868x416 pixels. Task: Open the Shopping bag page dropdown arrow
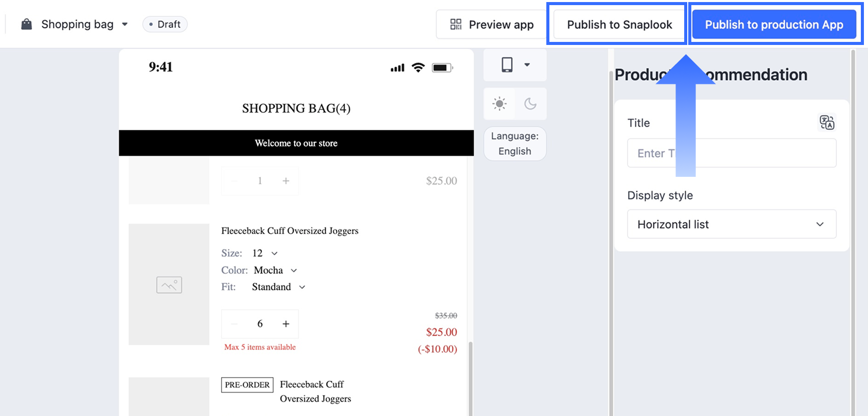[x=125, y=24]
